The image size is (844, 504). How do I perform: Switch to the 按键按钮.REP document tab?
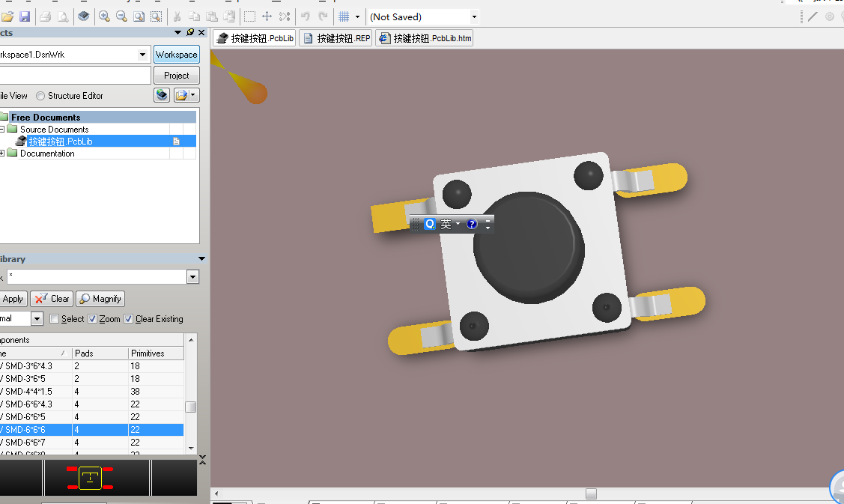point(336,38)
